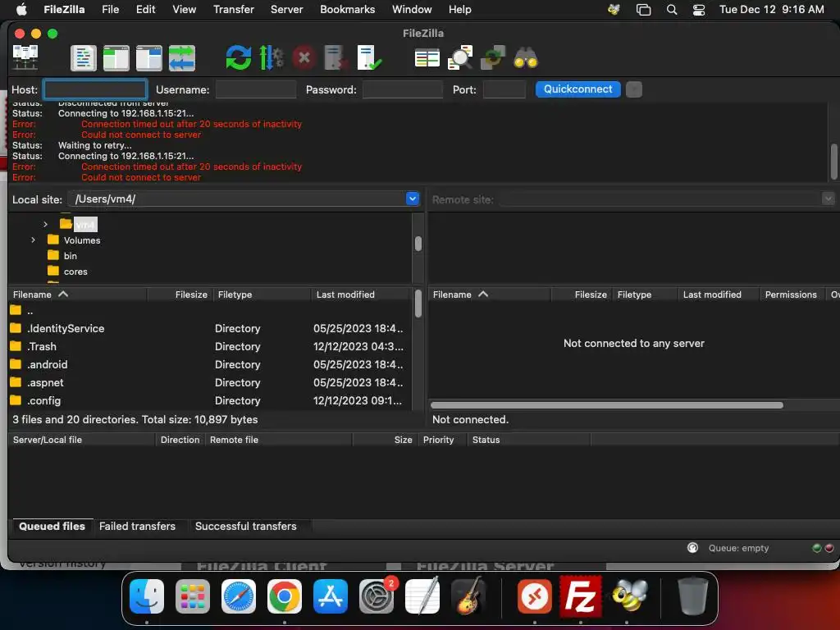The image size is (840, 630).
Task: Open the Quickconnect history dropdown
Action: (634, 89)
